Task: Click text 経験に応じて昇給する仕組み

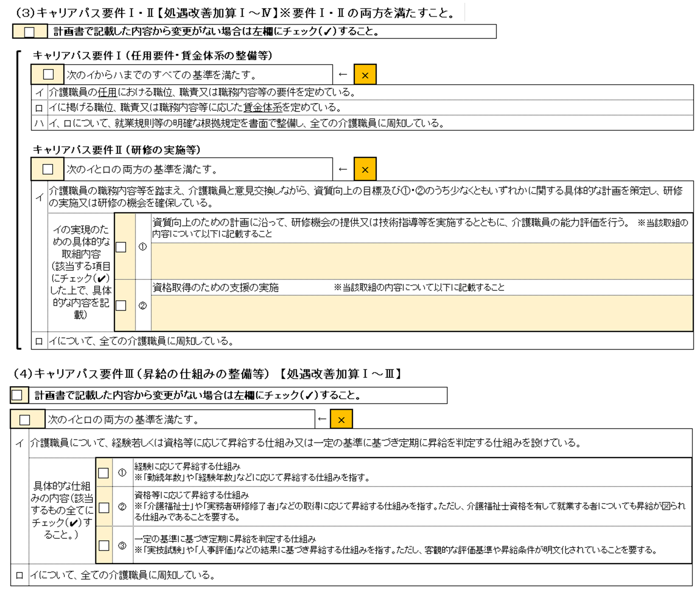Action: [x=187, y=466]
